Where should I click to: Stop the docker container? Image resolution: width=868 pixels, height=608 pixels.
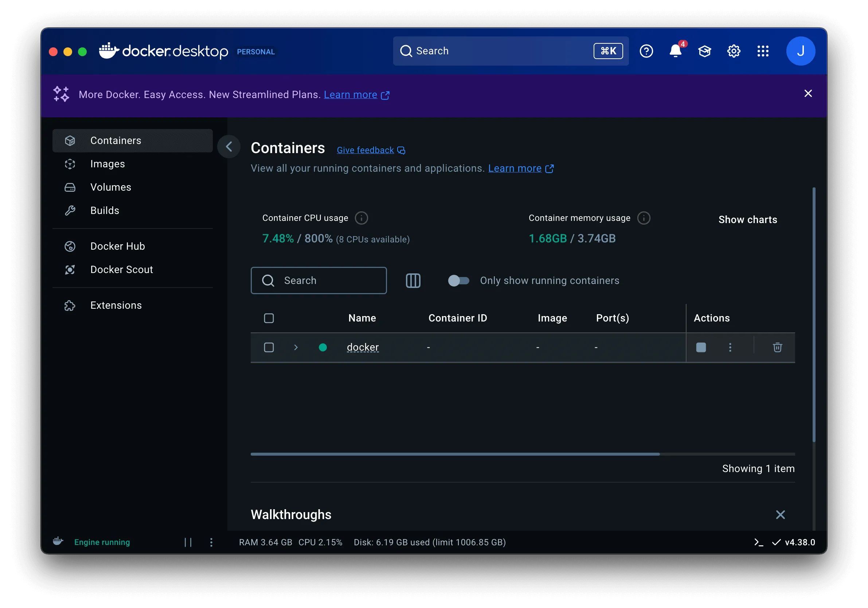(x=701, y=347)
